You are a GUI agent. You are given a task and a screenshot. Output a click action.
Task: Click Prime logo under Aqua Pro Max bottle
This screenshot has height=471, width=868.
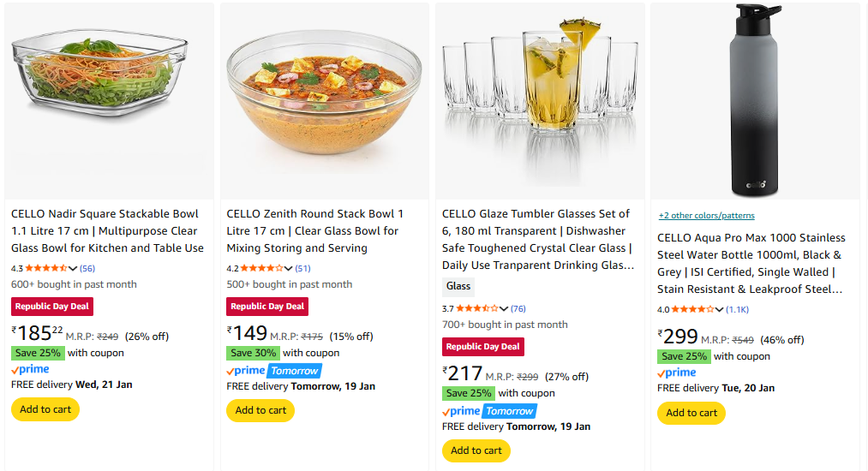(676, 373)
